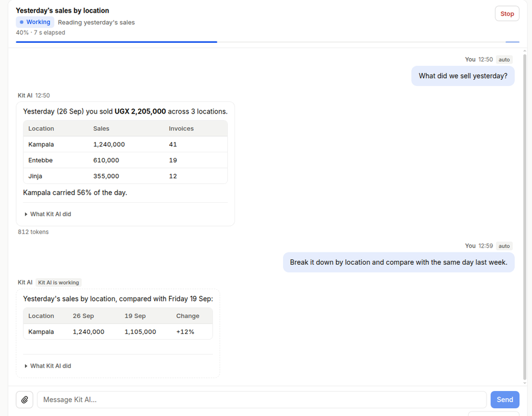Click the 19 Sep column header
This screenshot has width=532, height=416.
pyautogui.click(x=135, y=316)
